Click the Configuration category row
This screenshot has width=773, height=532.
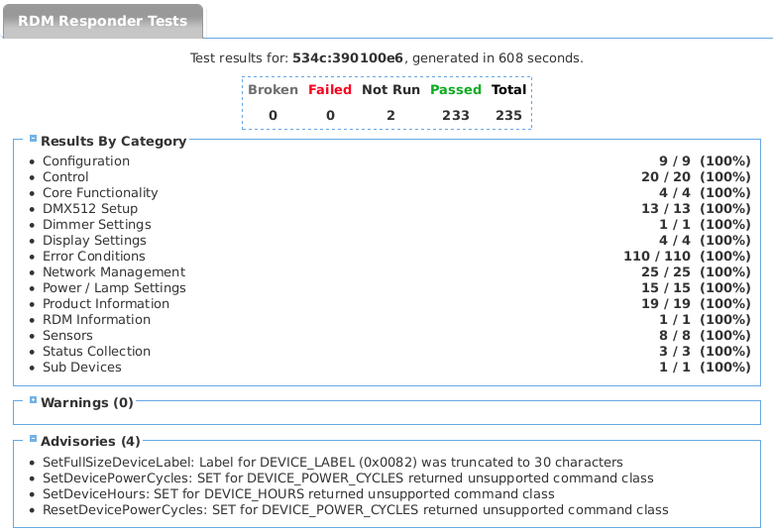click(x=86, y=160)
